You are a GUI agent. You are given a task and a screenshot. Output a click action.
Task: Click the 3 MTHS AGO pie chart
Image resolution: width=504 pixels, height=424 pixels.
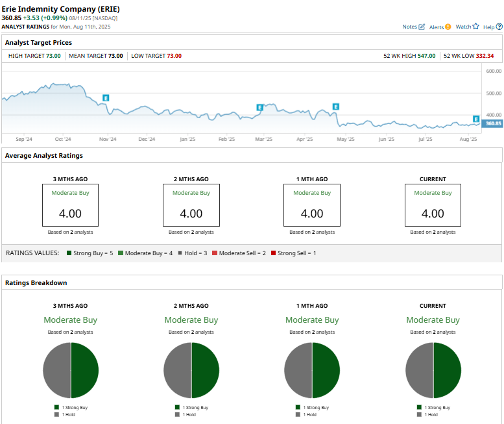pos(71,370)
